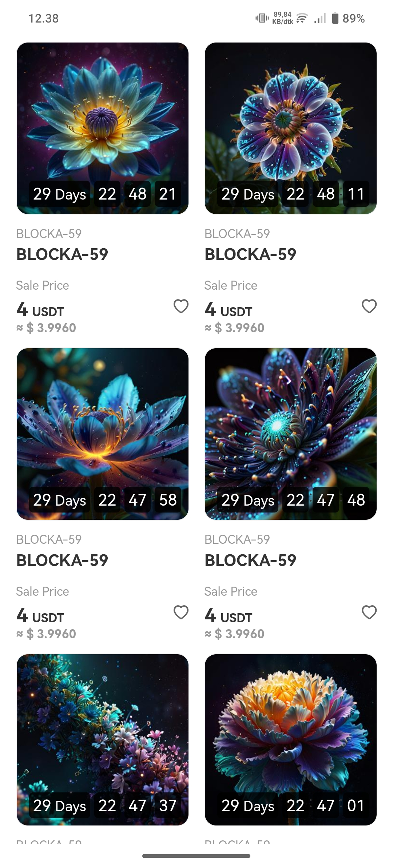Tap the 4 USDT price of the first listing
This screenshot has height=868, width=393.
click(x=40, y=310)
